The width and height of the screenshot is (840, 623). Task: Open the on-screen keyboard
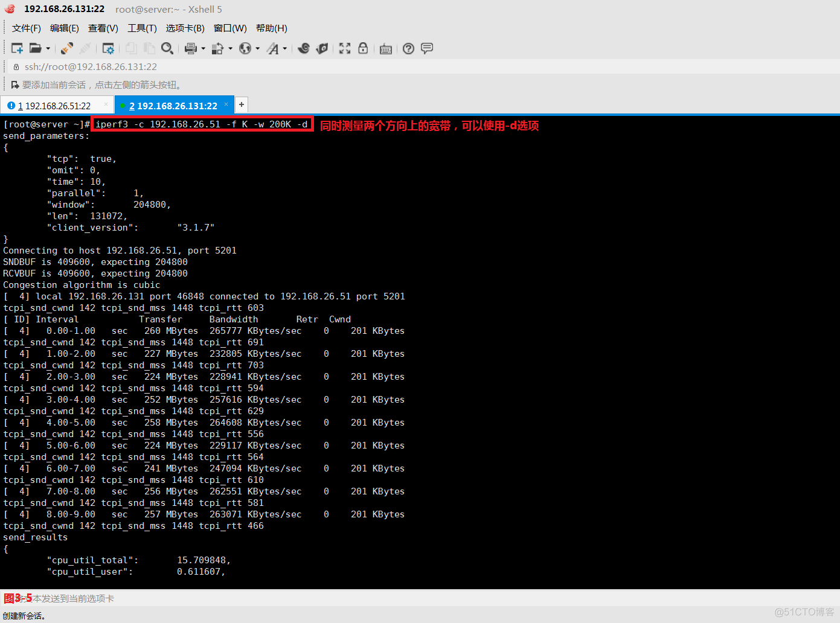[386, 48]
